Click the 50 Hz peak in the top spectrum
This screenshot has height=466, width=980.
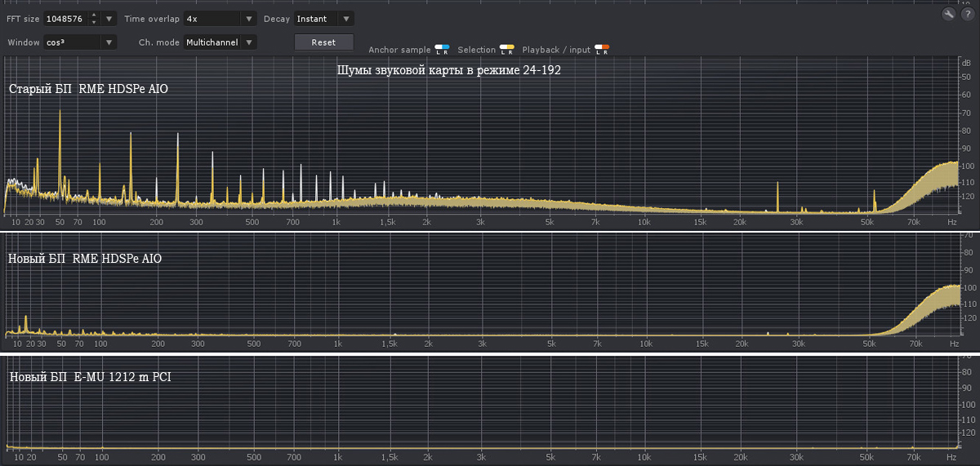60,114
